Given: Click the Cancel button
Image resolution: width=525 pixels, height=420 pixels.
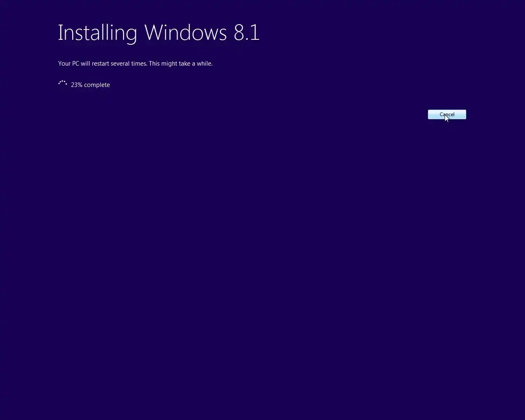Looking at the screenshot, I should click(x=447, y=114).
